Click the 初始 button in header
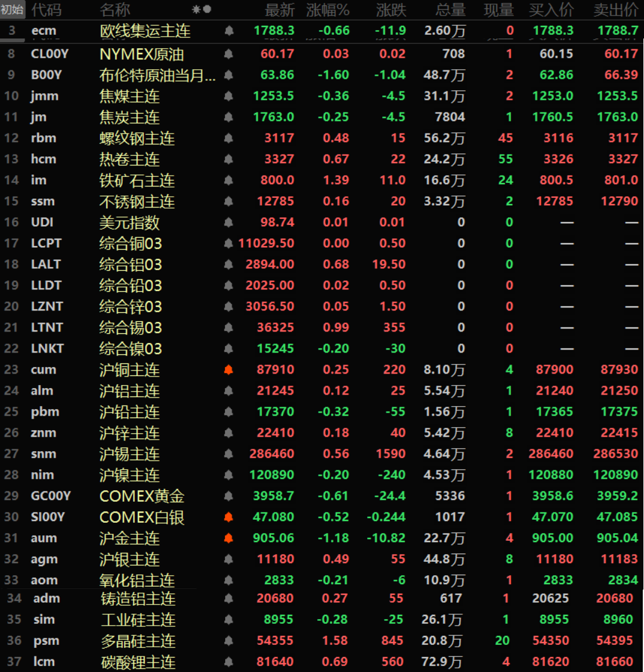The height and width of the screenshot is (672, 644). [12, 10]
